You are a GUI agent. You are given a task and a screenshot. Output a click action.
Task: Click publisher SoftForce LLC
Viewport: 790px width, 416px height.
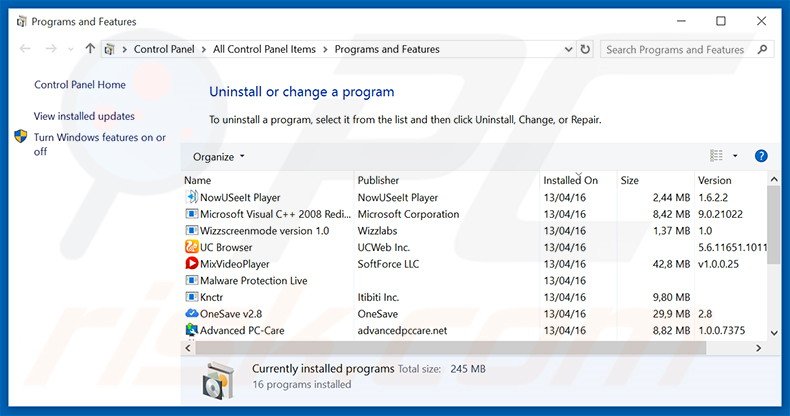coord(388,264)
